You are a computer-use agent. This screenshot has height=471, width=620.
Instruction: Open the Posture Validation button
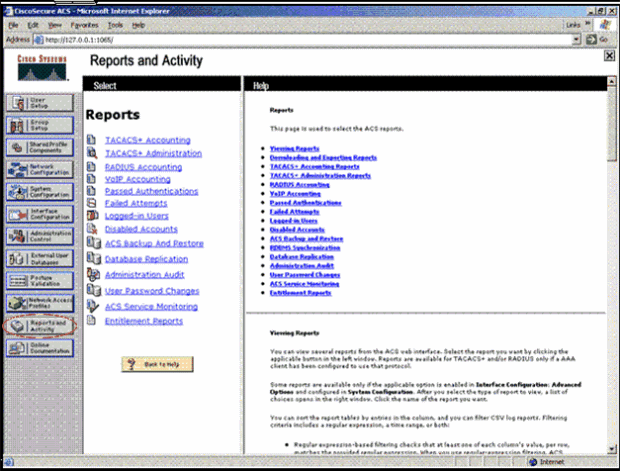(x=40, y=281)
